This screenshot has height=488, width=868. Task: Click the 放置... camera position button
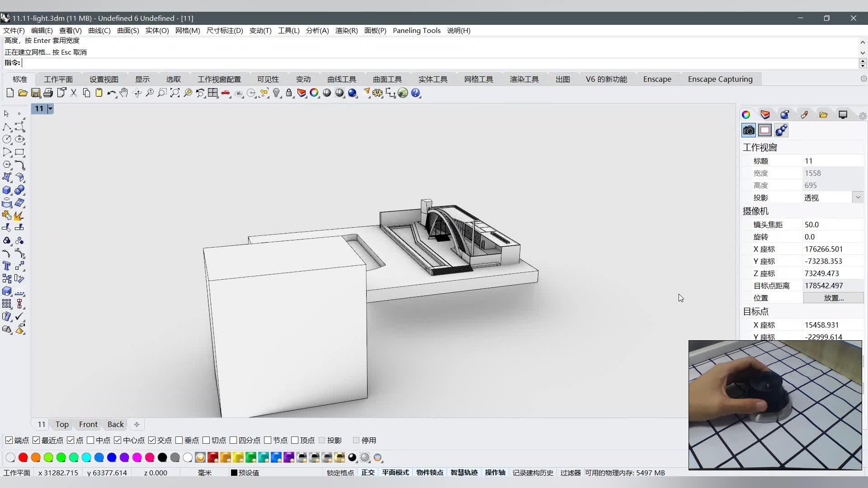click(x=833, y=298)
